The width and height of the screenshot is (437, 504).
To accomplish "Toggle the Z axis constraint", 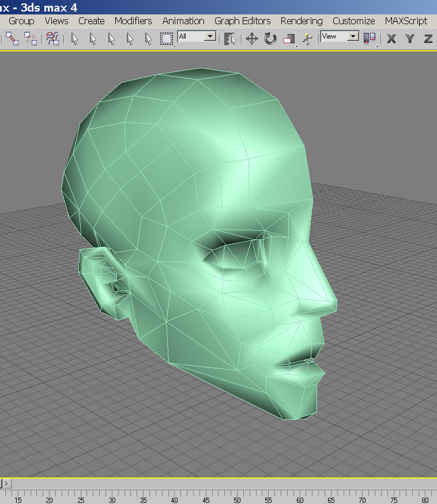I will tap(428, 39).
